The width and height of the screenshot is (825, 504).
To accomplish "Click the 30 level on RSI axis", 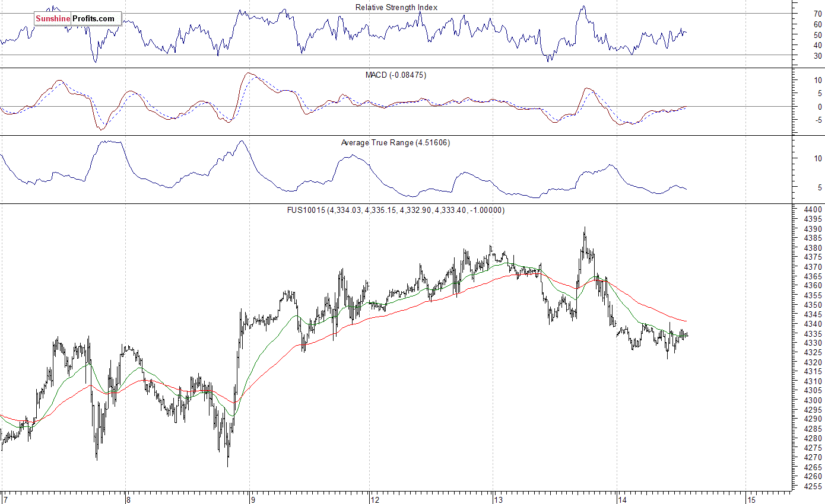I will pos(817,55).
